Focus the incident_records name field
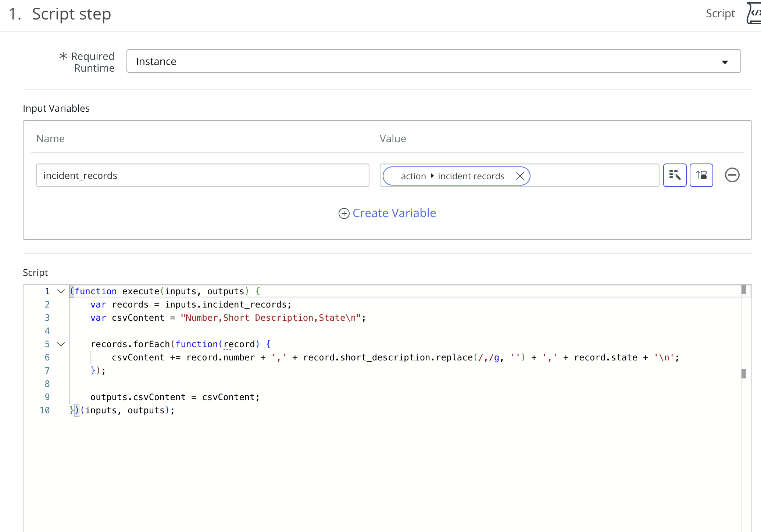The height and width of the screenshot is (532, 761). [202, 175]
